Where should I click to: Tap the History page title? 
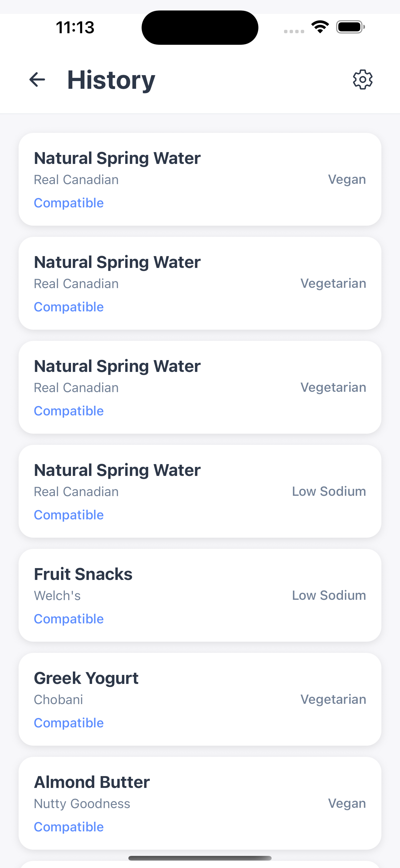[x=111, y=80]
